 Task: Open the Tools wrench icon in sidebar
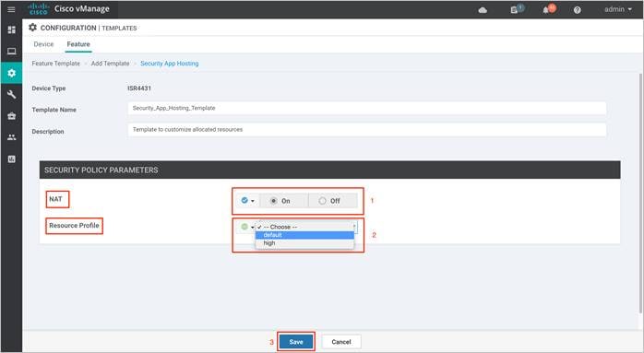pos(11,94)
